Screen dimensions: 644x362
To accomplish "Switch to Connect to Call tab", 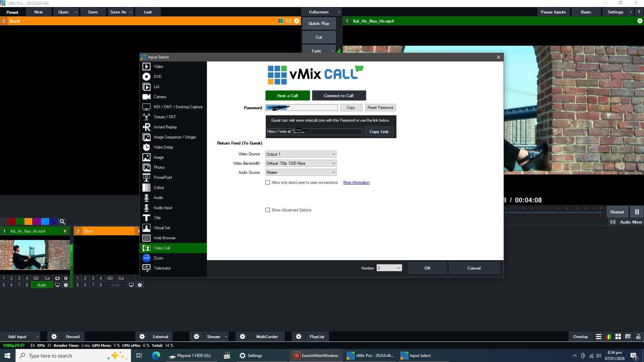I will tap(339, 95).
